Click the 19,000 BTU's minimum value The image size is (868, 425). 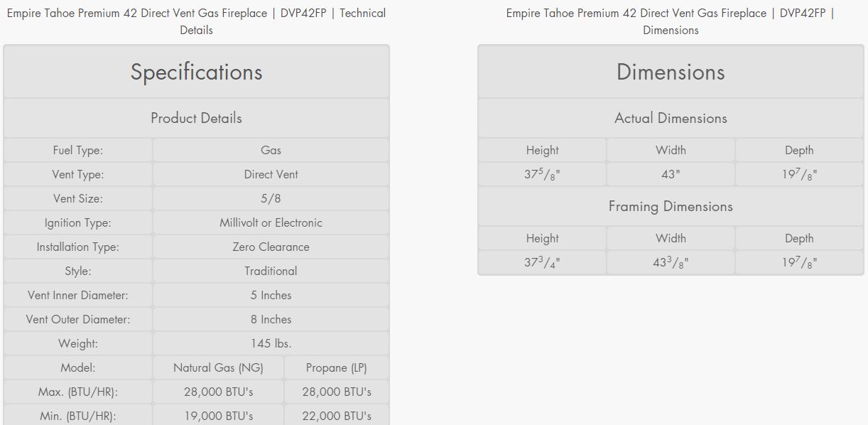218,416
